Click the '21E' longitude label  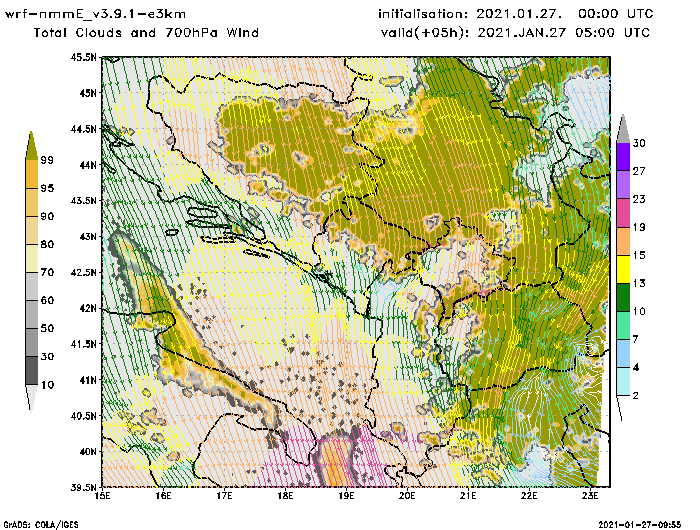point(468,496)
